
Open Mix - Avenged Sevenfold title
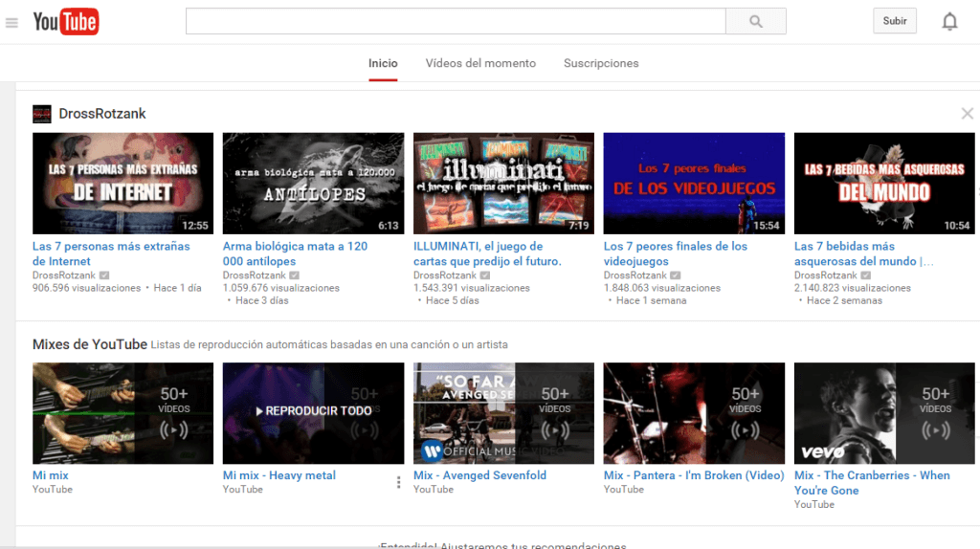click(479, 475)
